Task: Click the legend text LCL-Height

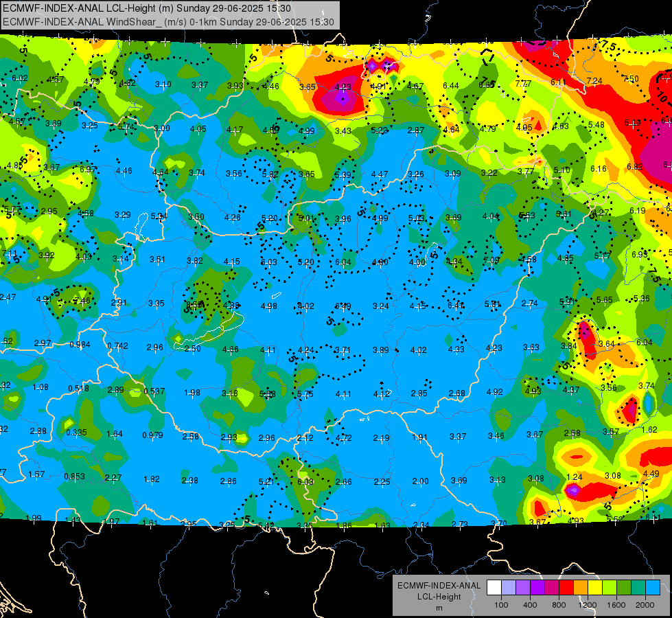Action: point(439,597)
